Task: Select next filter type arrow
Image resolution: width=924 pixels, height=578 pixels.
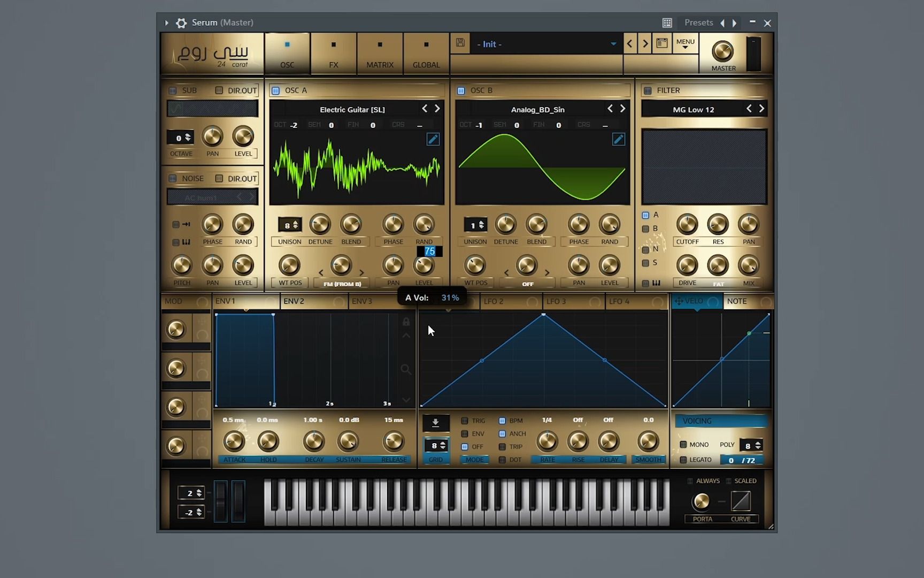Action: pos(762,109)
